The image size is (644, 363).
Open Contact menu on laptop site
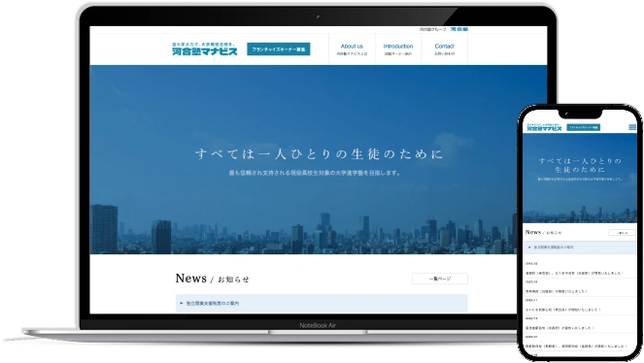445,49
